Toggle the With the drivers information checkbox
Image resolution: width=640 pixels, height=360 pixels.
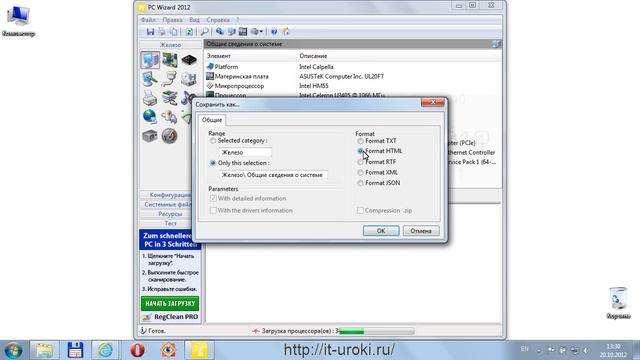[x=213, y=211]
